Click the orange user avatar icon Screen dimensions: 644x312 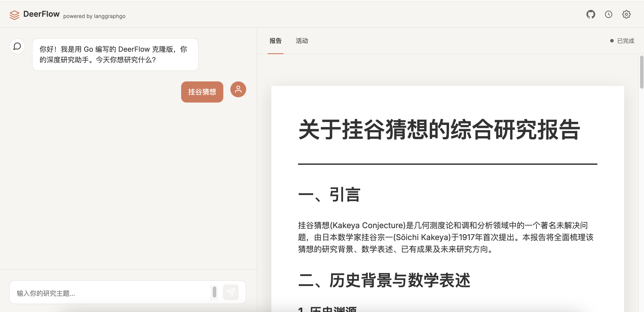point(238,89)
